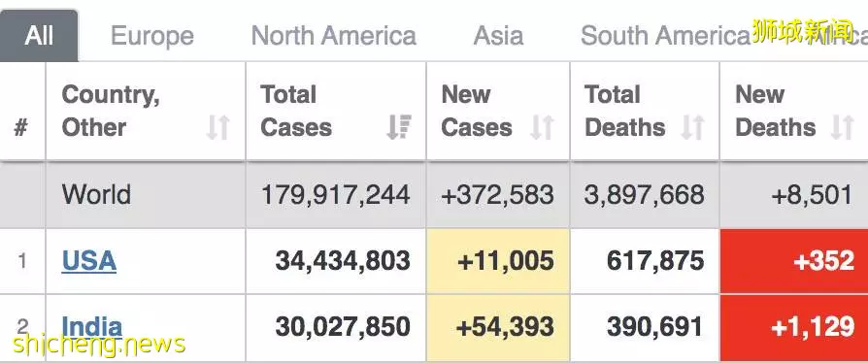Viewport: 868px width, 363px height.
Task: Sort by New Cases arrows icon
Action: 543,128
